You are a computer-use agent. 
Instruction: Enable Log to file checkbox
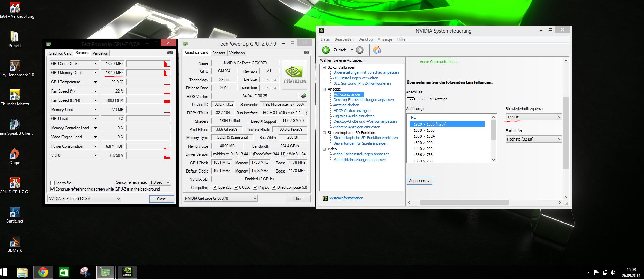[53, 183]
